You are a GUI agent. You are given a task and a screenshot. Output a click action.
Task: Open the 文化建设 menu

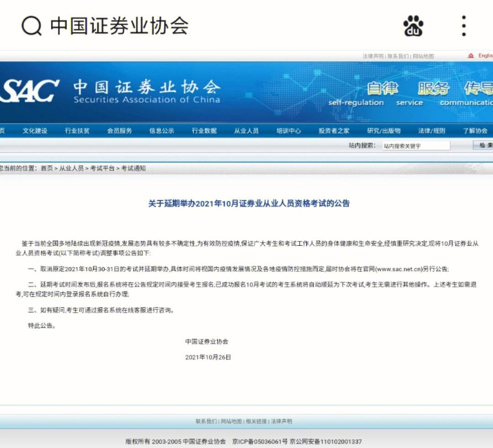35,130
